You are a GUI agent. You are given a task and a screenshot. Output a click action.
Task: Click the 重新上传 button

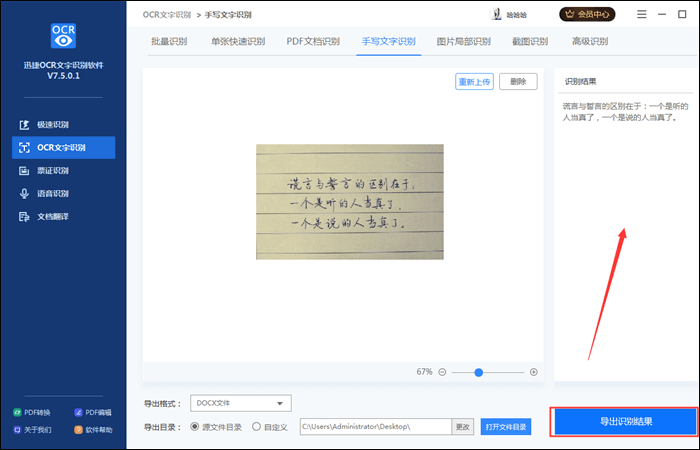(474, 82)
